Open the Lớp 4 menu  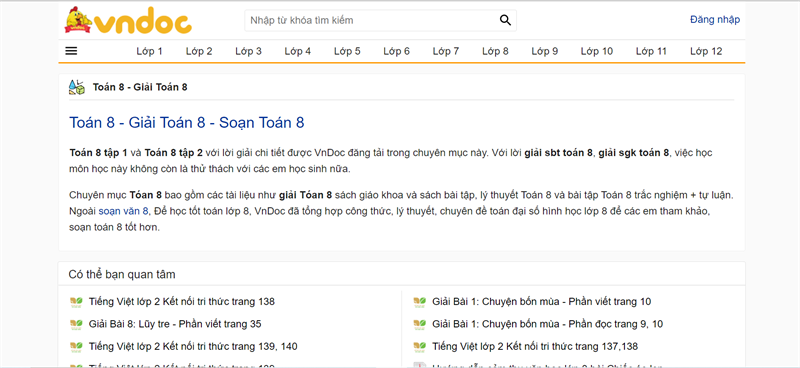point(298,51)
